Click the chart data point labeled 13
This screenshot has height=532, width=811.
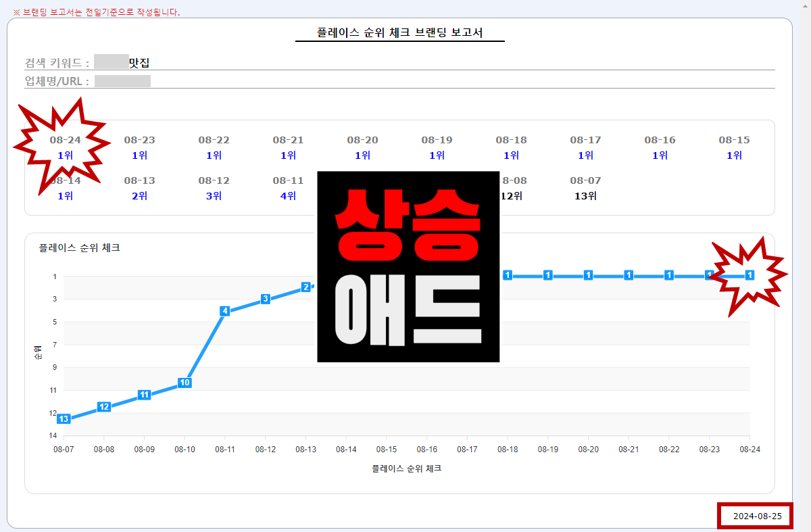pos(64,419)
